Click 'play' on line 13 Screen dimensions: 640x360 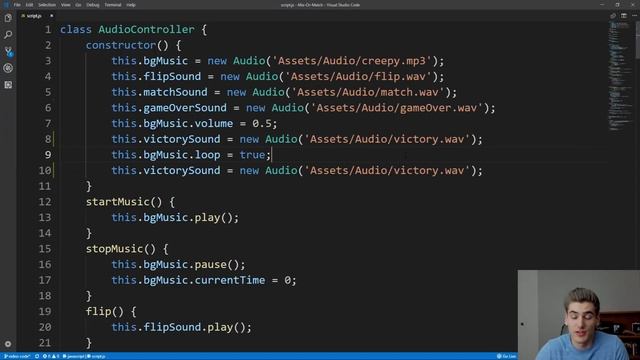tap(207, 218)
